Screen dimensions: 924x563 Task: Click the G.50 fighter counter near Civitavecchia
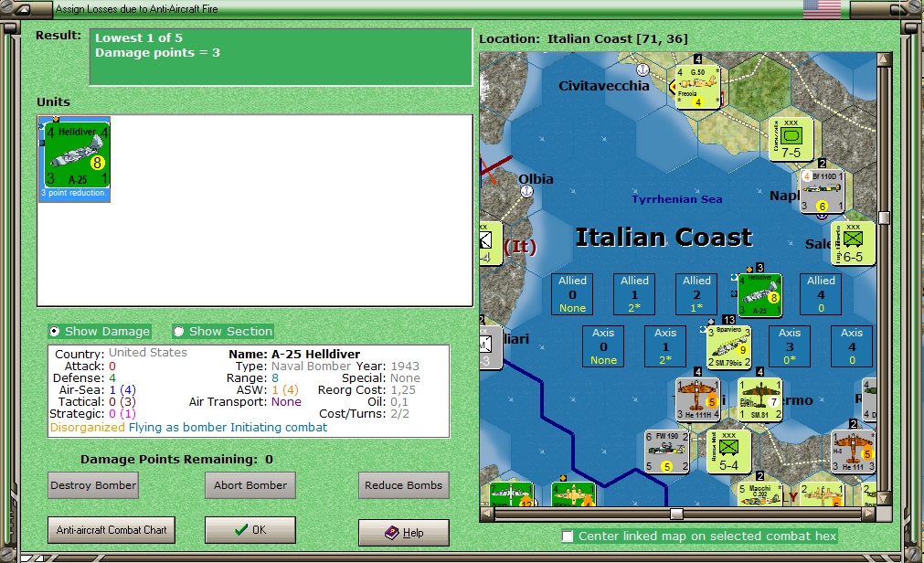pos(697,87)
